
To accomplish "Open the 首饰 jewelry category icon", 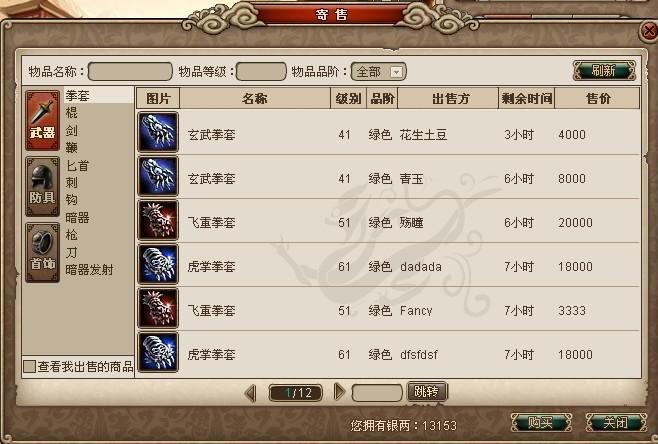I will 42,252.
